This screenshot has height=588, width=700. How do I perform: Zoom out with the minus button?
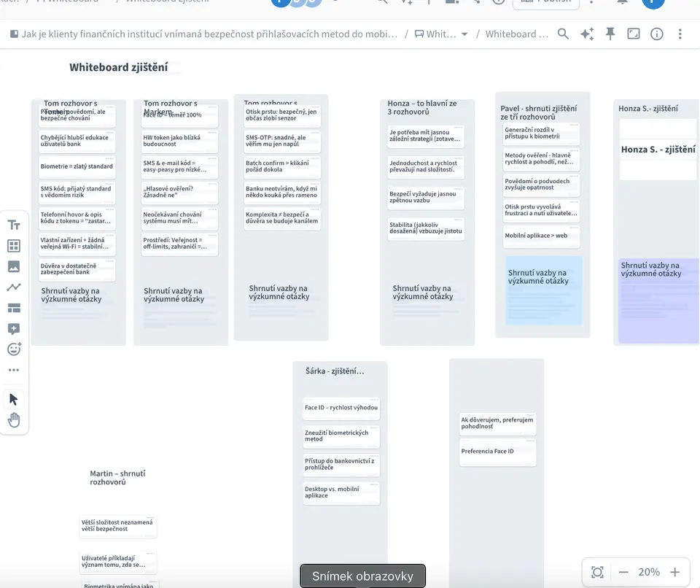pyautogui.click(x=623, y=572)
